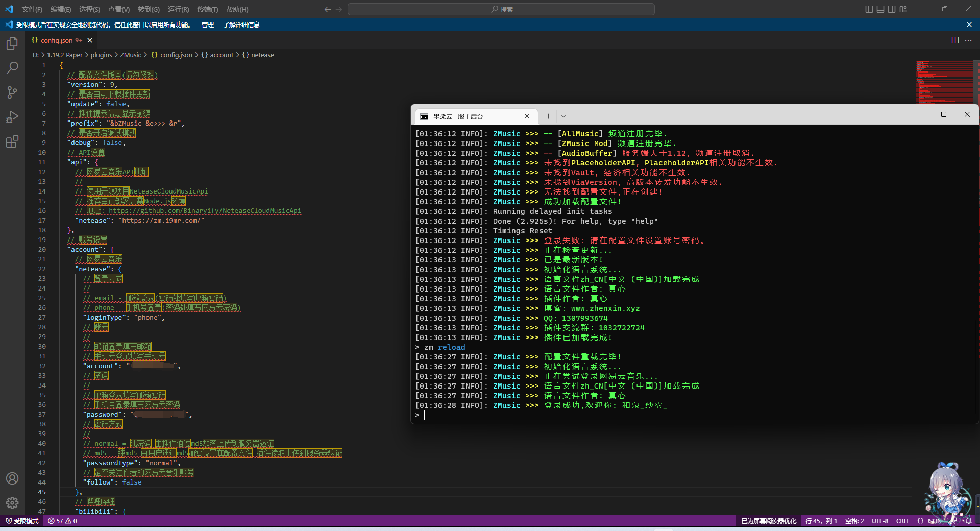Change indentation from 空格: 2
The width and height of the screenshot is (980, 531).
point(854,521)
